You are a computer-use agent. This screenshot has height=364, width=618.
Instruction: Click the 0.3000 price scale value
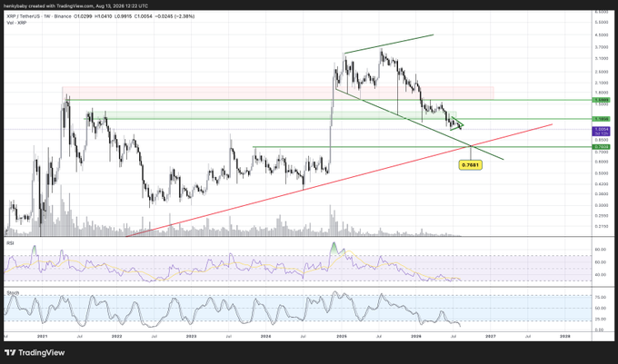pos(602,205)
